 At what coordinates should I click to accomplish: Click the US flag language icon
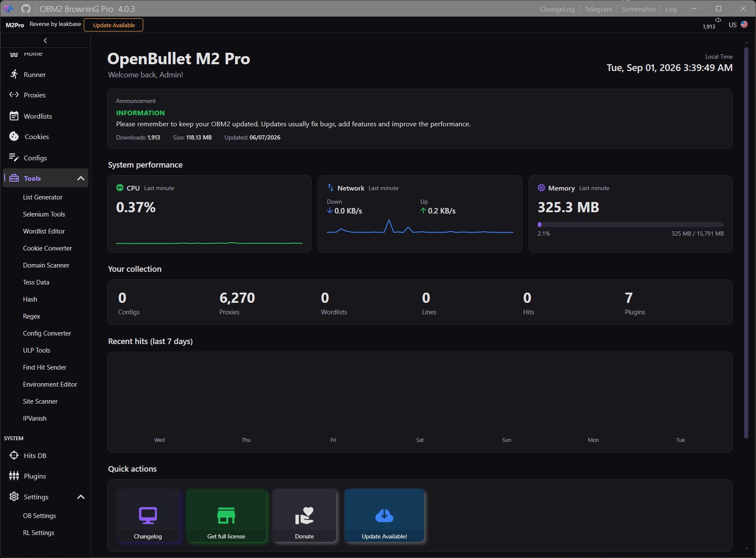tap(744, 25)
